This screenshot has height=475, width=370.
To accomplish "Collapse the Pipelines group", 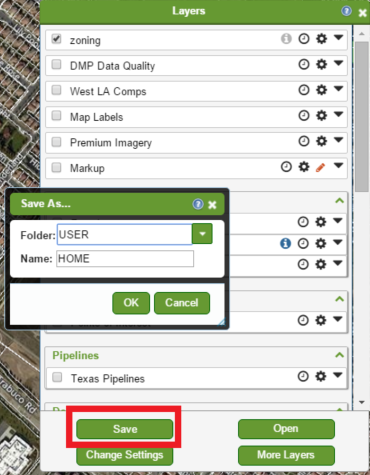I will tap(339, 355).
